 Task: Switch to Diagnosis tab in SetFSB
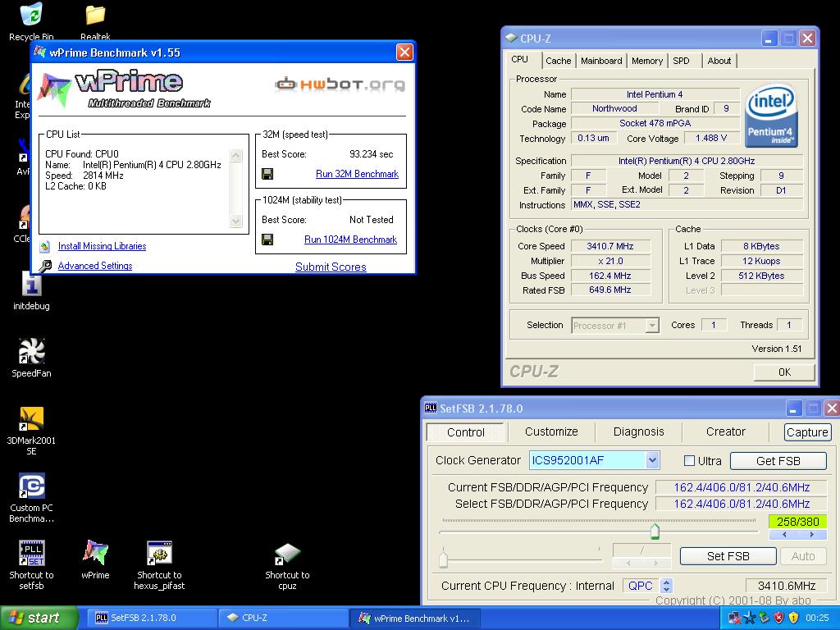click(638, 431)
